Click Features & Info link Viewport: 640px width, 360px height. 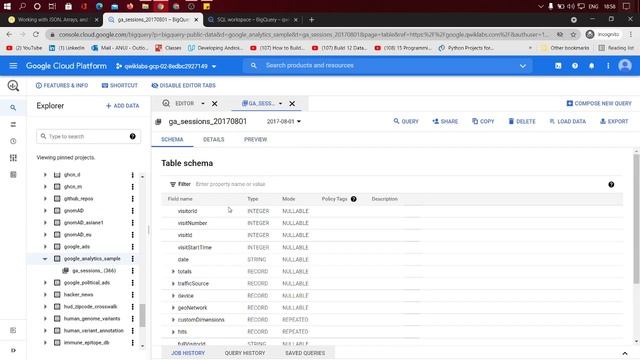(x=62, y=86)
